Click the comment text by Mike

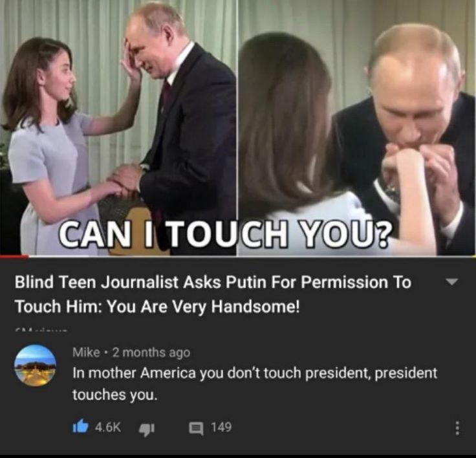click(x=255, y=384)
